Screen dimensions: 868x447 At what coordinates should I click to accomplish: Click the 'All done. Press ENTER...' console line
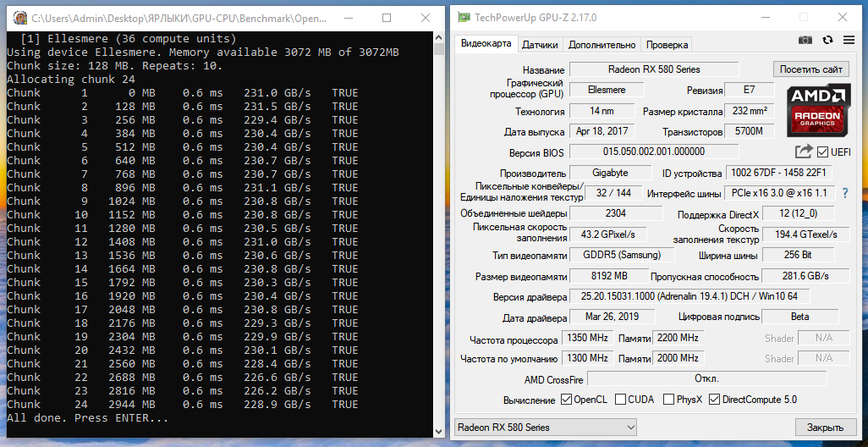(87, 417)
